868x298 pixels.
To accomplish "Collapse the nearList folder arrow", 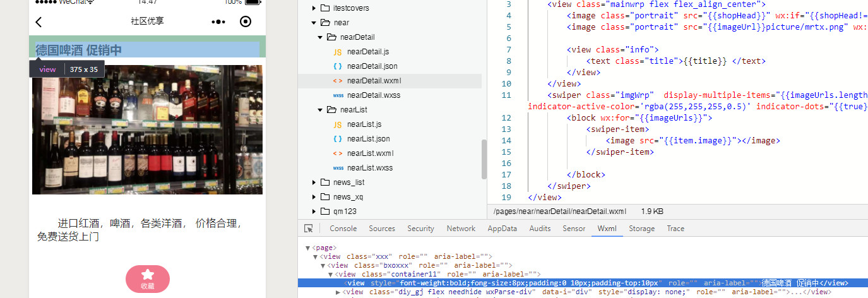I will (320, 110).
